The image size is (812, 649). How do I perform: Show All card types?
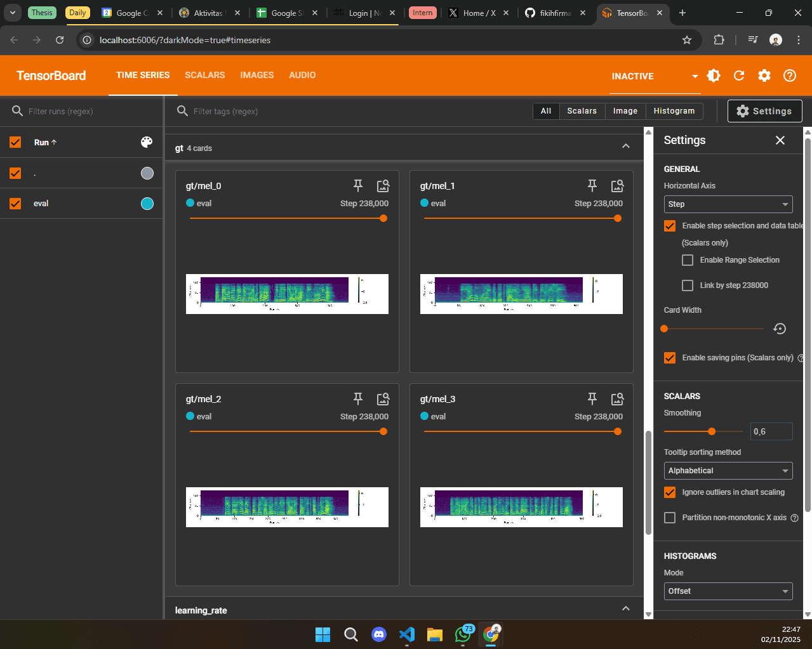[546, 111]
